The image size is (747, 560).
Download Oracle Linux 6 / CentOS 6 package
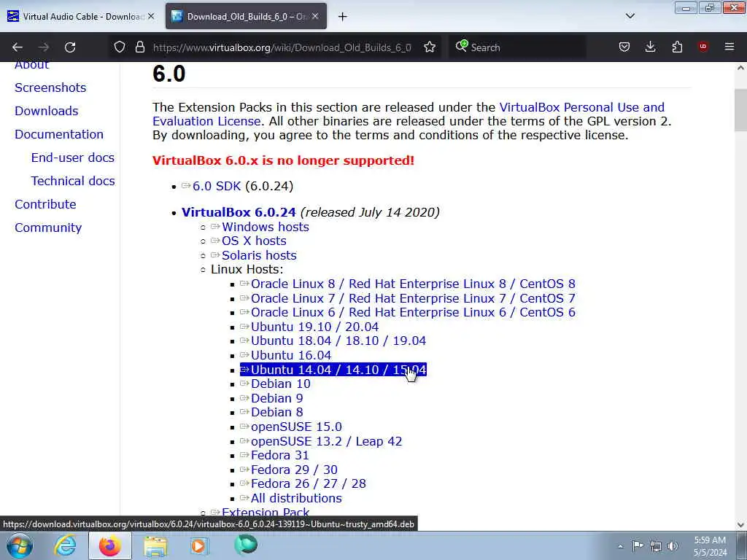click(413, 312)
